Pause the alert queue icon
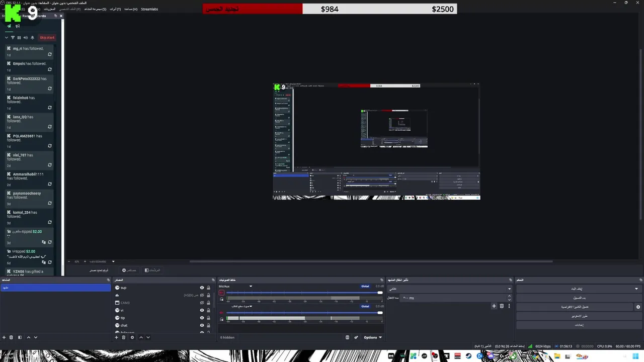The height and width of the screenshot is (362, 644). click(19, 37)
